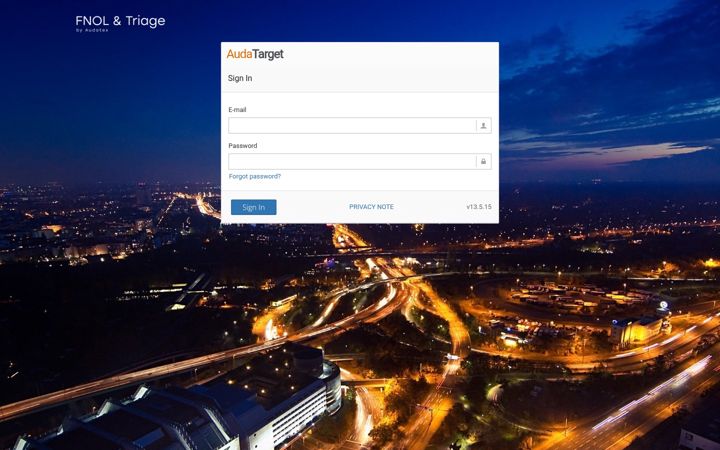This screenshot has height=450, width=720.
Task: Click the FNOL & Triage logo
Action: [120, 23]
